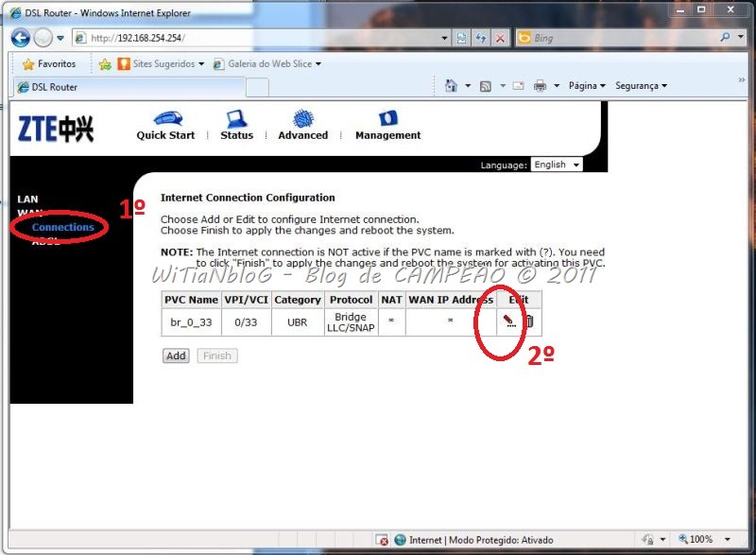Open the Página menu
Screen dimensions: 756x555
click(x=587, y=86)
